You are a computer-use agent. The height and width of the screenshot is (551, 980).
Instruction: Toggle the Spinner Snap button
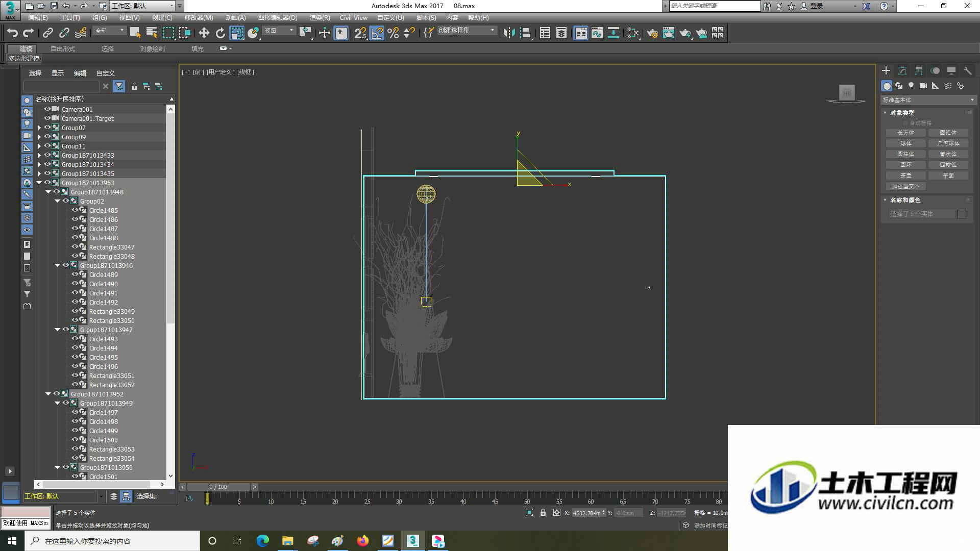point(409,33)
